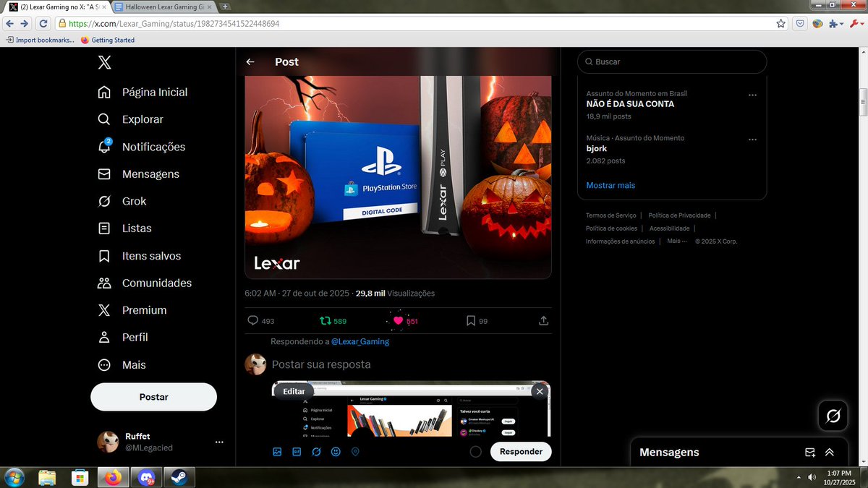The width and height of the screenshot is (868, 488).
Task: Open the NÃO É DA SUA CONTA trend
Action: click(x=630, y=104)
